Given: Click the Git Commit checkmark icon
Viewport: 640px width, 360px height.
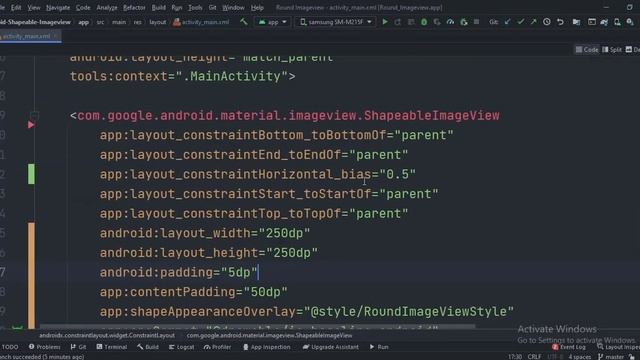Looking at the screenshot, I should [x=520, y=22].
